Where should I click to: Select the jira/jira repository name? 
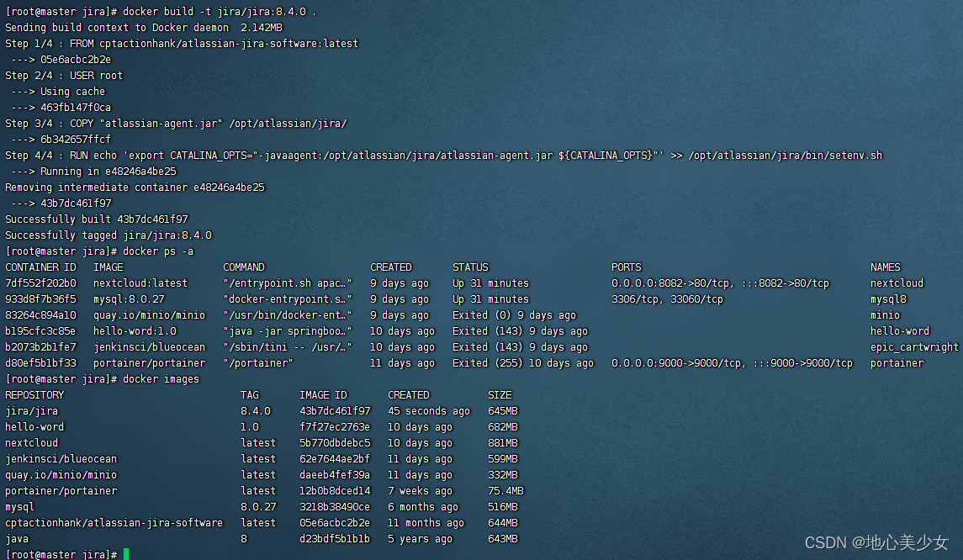pyautogui.click(x=31, y=411)
